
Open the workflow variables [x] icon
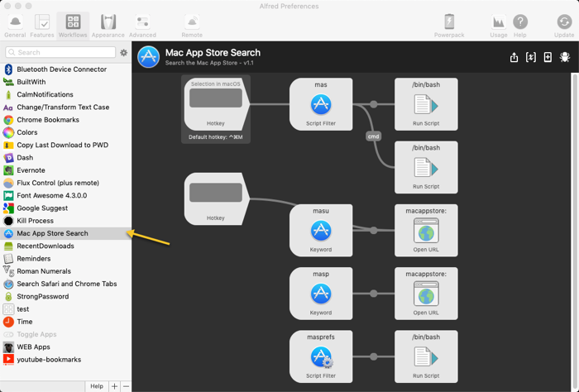click(531, 57)
